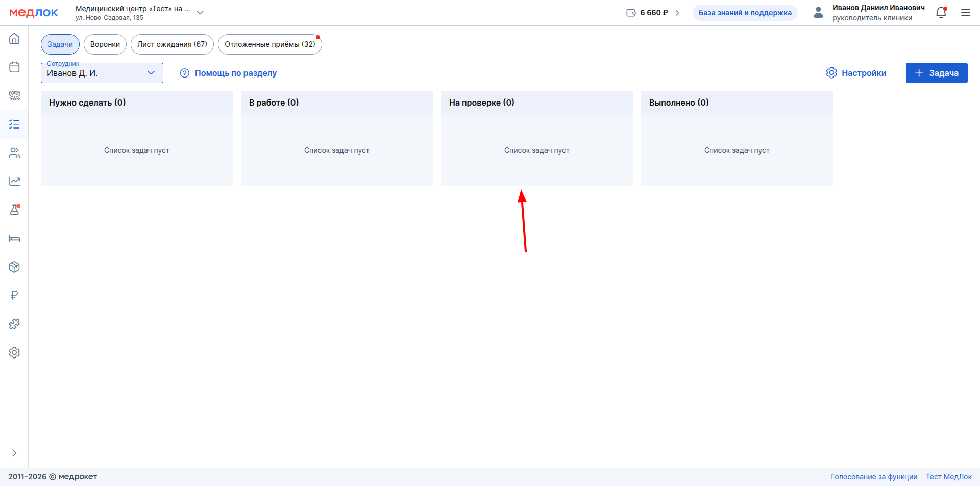
Task: Switch to the Лист ожидания tab
Action: click(172, 44)
